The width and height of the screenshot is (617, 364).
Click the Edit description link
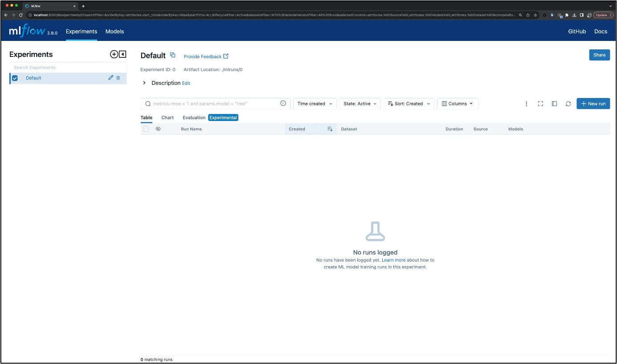pos(186,83)
